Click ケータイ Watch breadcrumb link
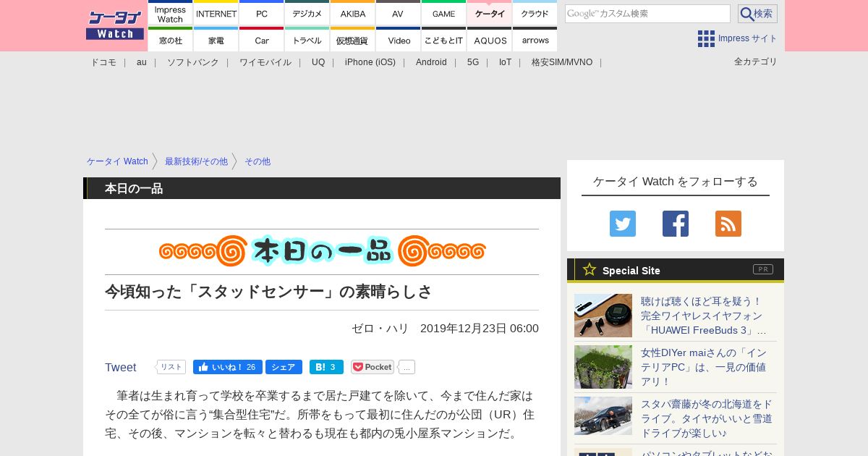 [x=117, y=161]
